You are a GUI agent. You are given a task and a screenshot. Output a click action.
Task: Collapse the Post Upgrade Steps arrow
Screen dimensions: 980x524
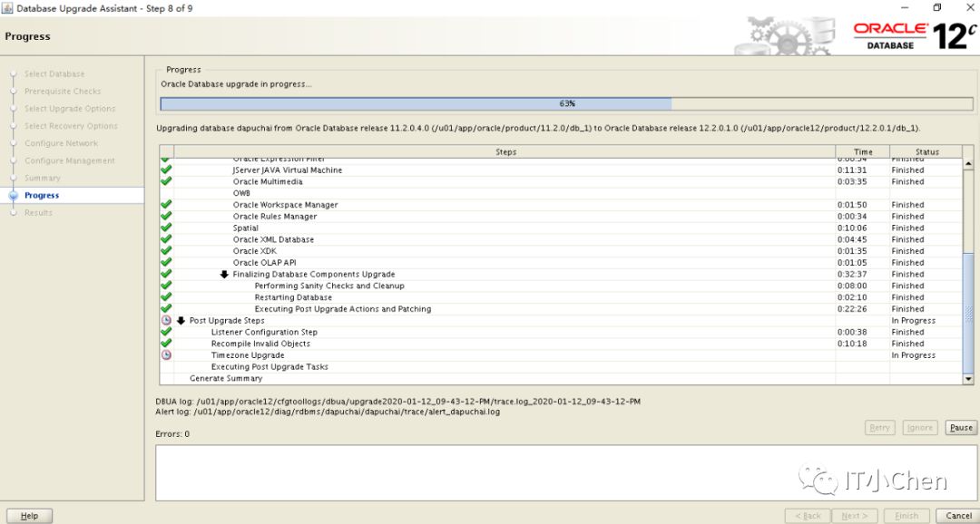(181, 320)
